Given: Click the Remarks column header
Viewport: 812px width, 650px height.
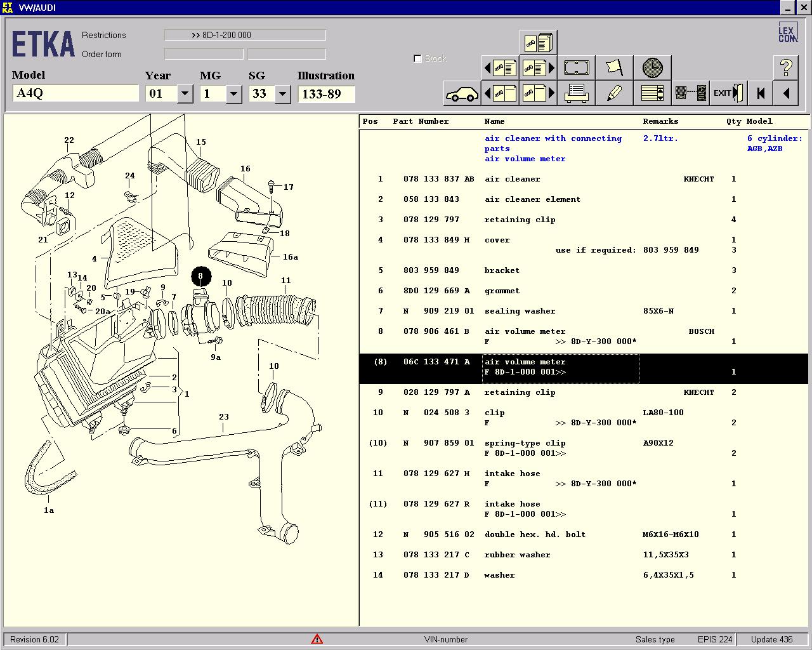Looking at the screenshot, I should 660,121.
